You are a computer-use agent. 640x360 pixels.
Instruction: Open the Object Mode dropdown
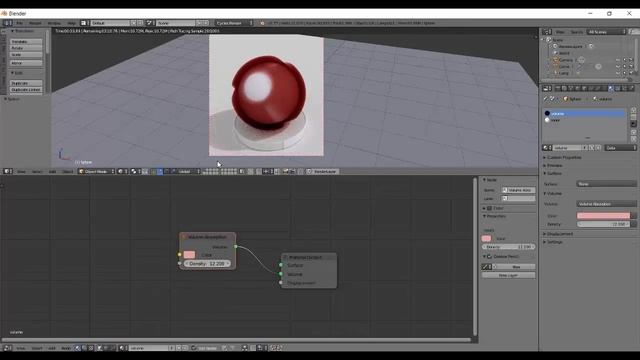pyautogui.click(x=97, y=171)
